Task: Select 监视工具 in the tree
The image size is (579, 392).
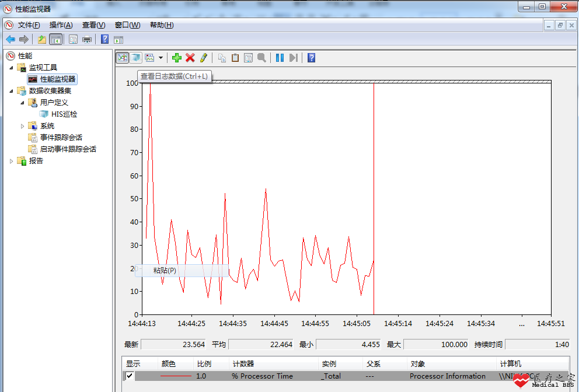Action: pos(43,67)
